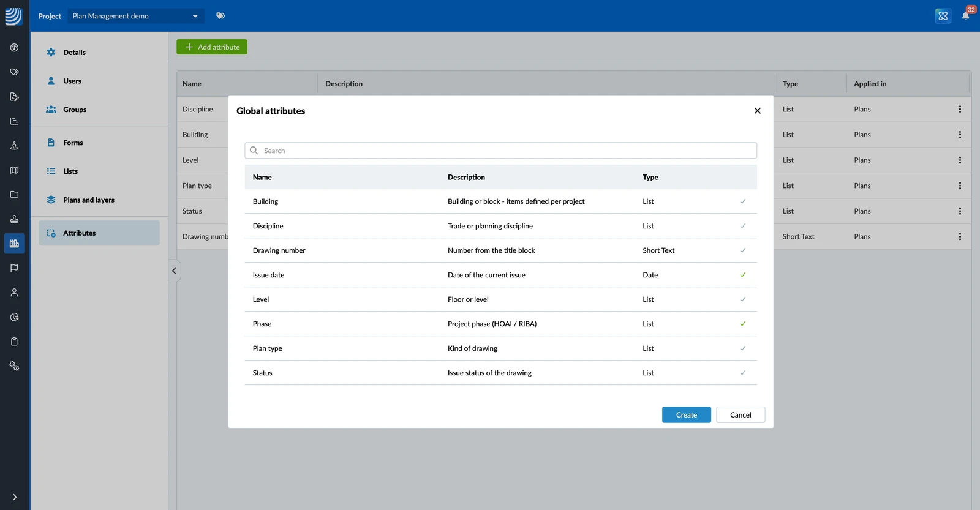Toggle the checkmark for Building attribute
The image size is (980, 510).
tap(743, 201)
